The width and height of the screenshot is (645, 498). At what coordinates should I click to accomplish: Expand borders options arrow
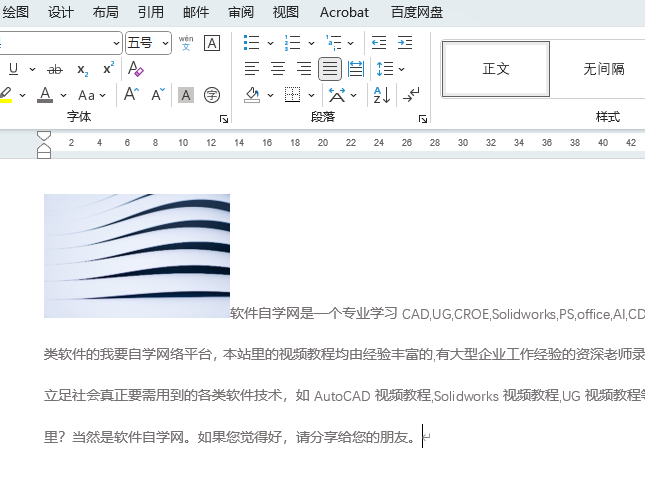point(311,95)
